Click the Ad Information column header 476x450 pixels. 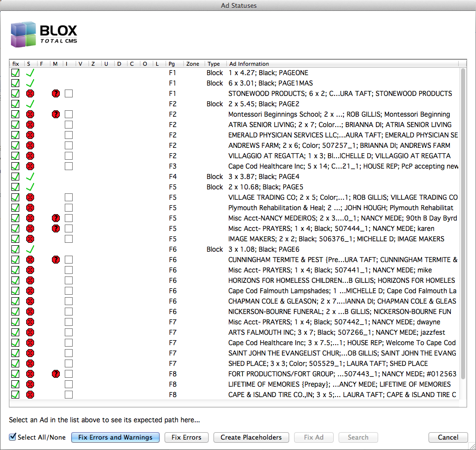343,64
